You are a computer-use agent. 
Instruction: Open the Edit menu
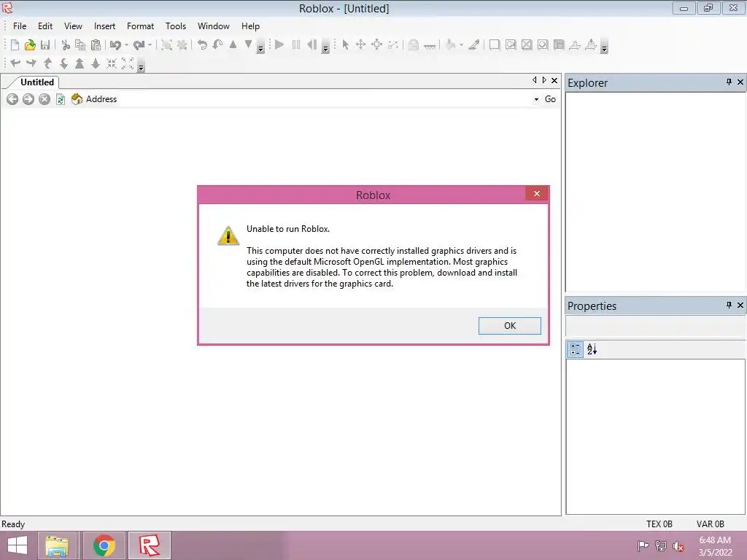coord(45,26)
